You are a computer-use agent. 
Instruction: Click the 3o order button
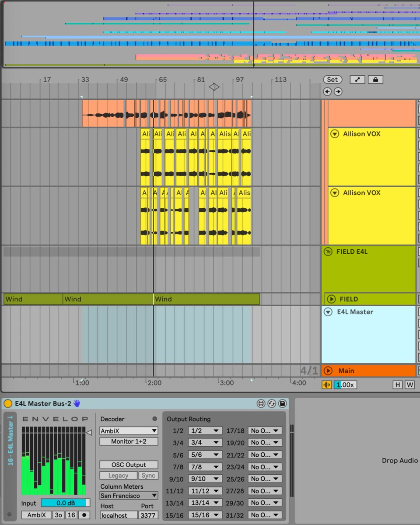point(59,515)
